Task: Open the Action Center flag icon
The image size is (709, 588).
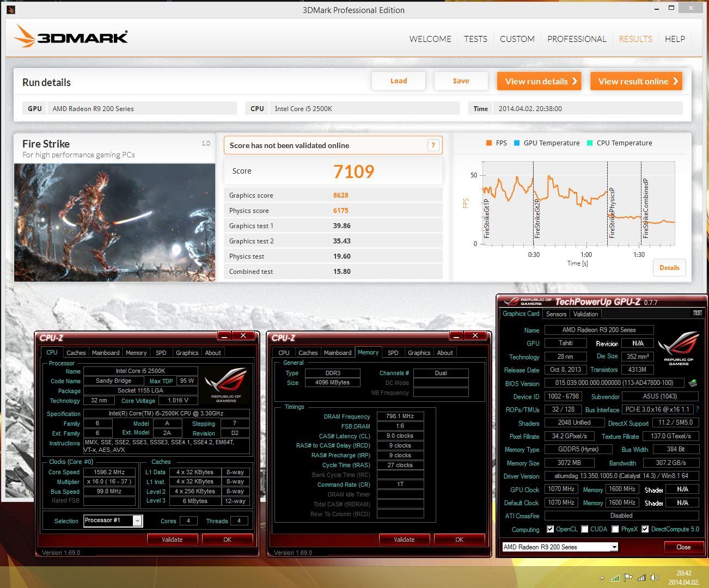Action: (628, 578)
